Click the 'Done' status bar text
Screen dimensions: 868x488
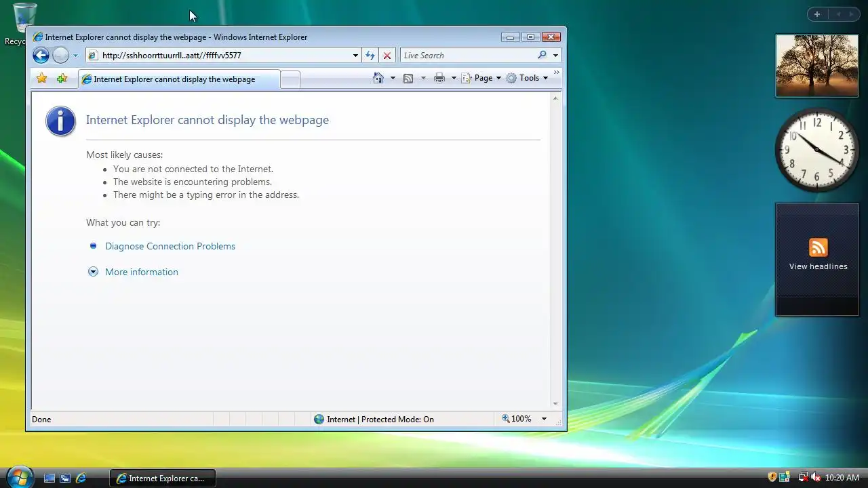(41, 420)
